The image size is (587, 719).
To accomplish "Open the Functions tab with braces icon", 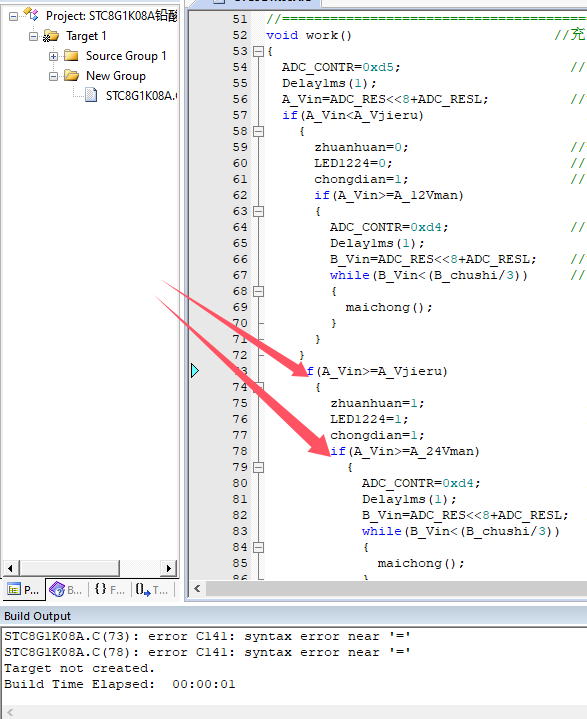I will point(100,589).
